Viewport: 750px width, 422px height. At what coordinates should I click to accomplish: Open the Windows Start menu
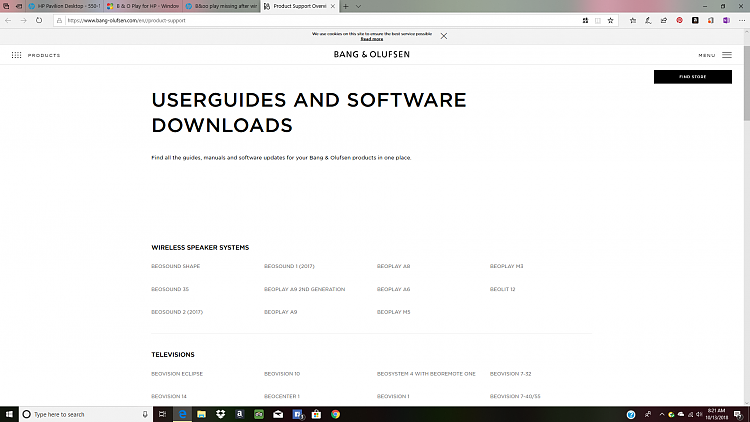pyautogui.click(x=9, y=414)
